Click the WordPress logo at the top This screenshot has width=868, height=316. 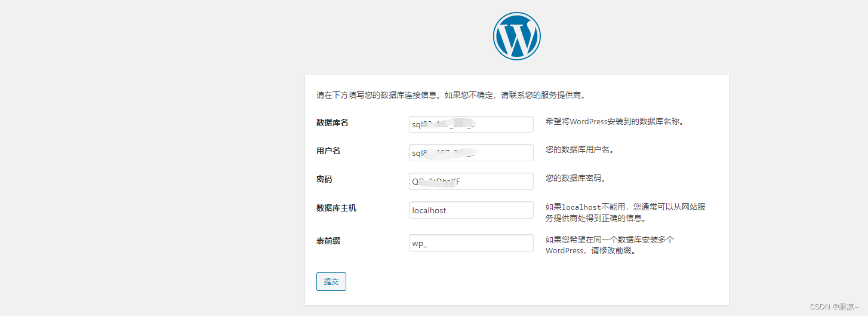[x=517, y=36]
